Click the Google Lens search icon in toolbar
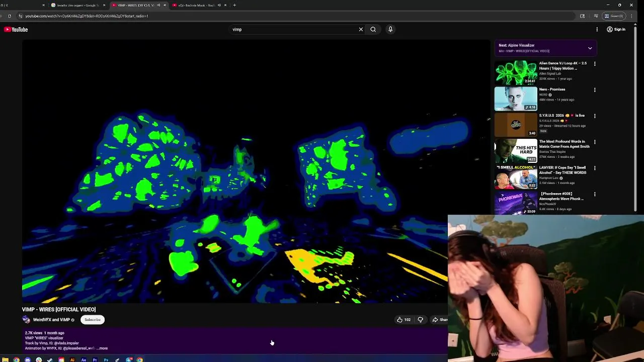 click(x=582, y=16)
